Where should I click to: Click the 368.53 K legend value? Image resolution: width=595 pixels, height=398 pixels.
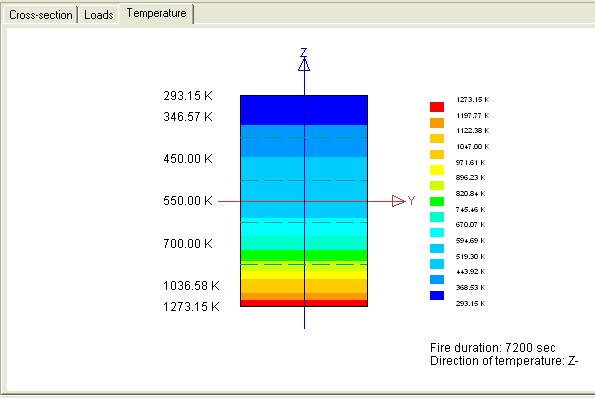coord(471,288)
